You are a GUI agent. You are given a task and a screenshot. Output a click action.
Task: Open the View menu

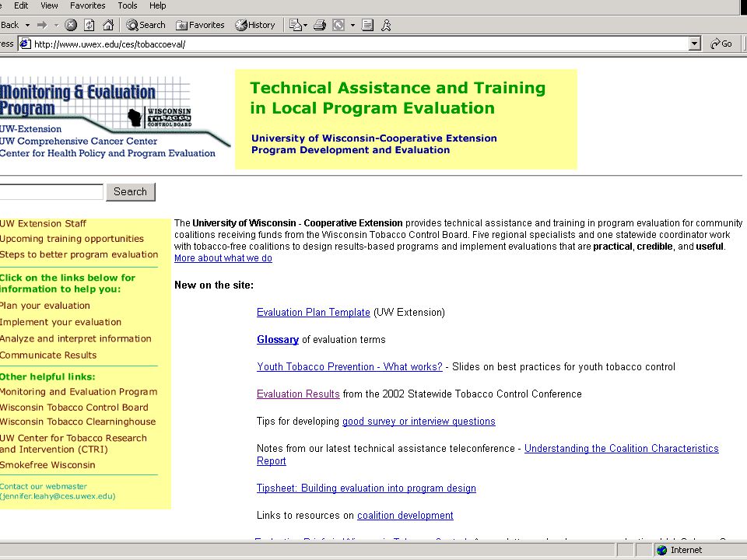click(49, 5)
